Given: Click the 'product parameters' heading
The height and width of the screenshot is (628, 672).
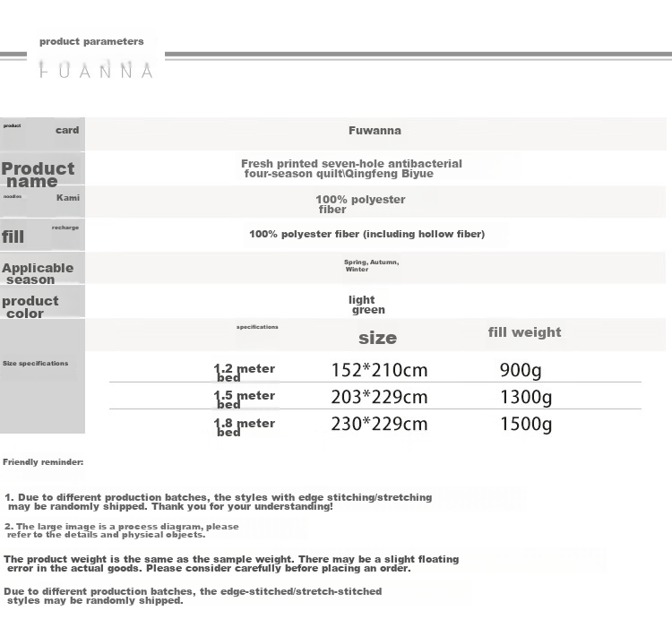Looking at the screenshot, I should [91, 41].
